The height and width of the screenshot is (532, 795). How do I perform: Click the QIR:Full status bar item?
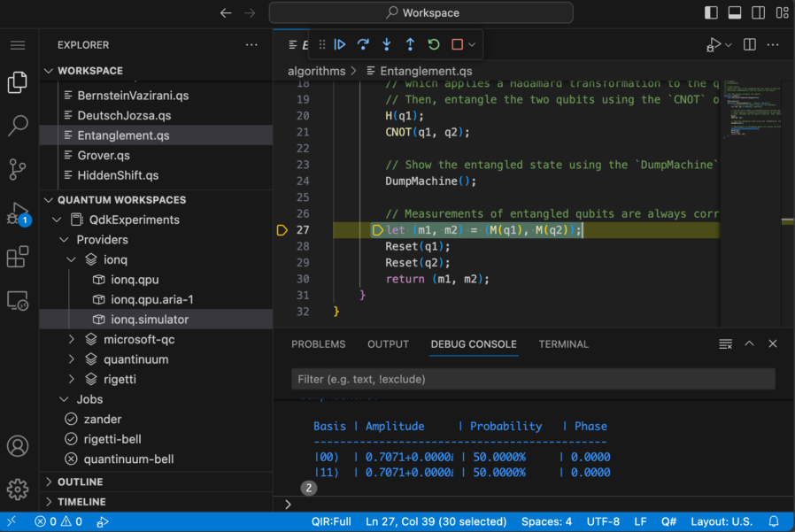[331, 522]
